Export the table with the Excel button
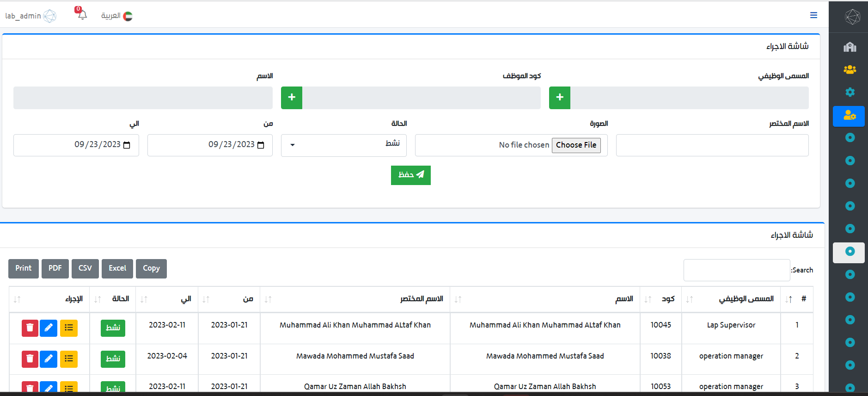Screen dimensions: 868x396 click(117, 269)
